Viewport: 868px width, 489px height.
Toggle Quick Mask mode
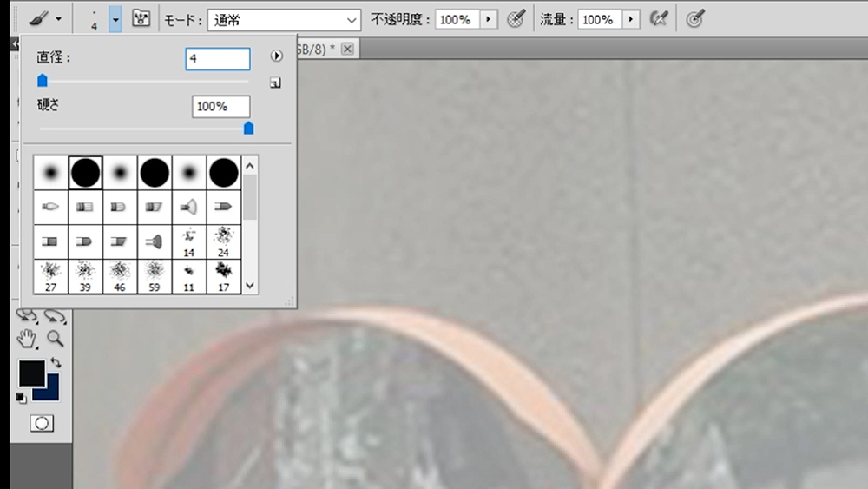(x=42, y=423)
